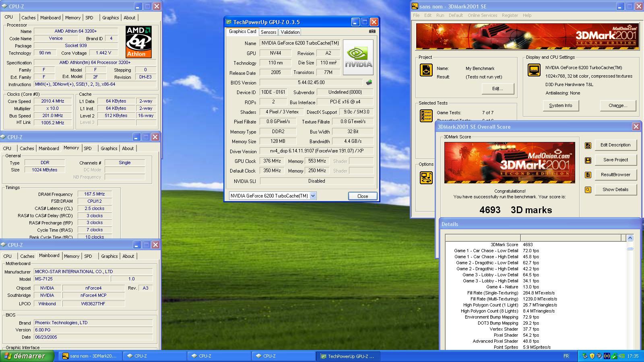
Task: Click the Edit Description button
Action: tap(615, 145)
